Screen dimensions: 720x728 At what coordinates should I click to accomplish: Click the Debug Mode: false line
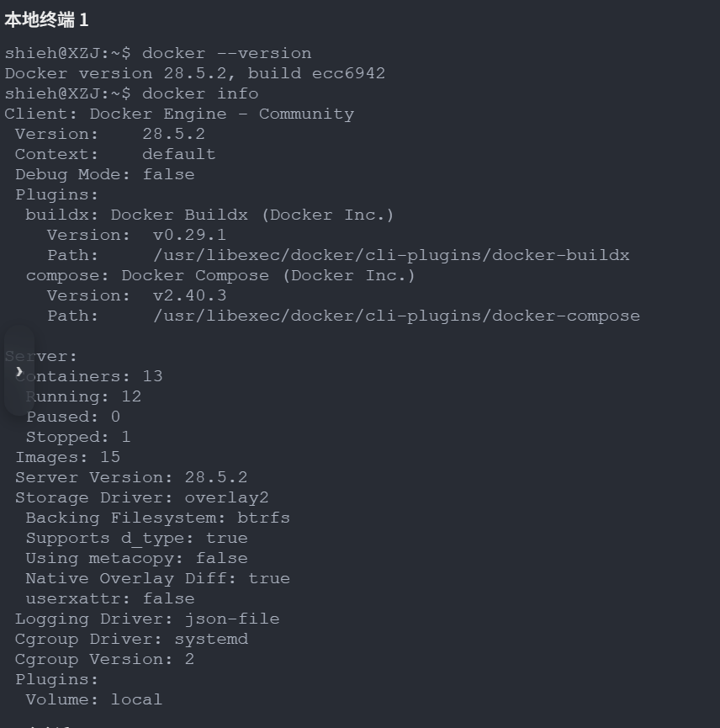coord(104,174)
